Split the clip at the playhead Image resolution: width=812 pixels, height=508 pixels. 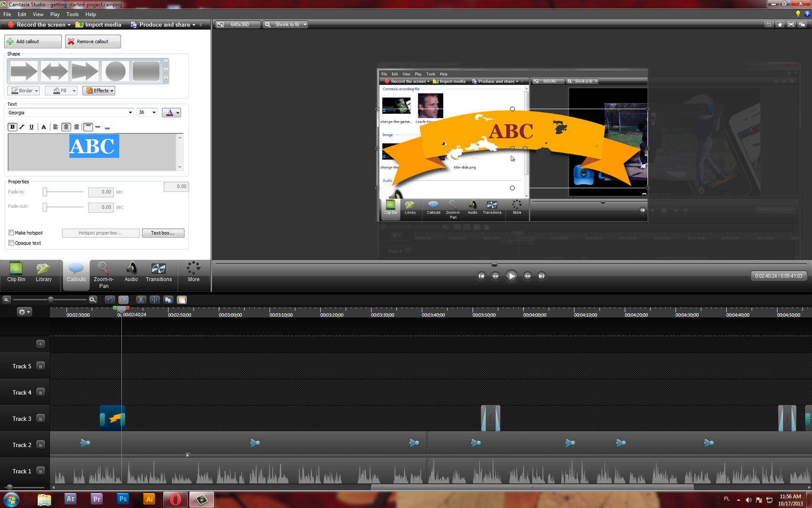tap(154, 300)
